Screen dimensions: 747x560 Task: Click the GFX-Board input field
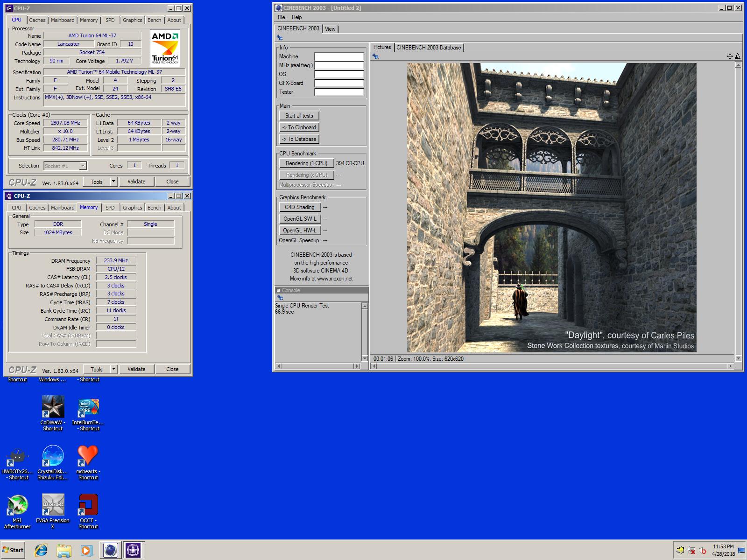pos(339,83)
